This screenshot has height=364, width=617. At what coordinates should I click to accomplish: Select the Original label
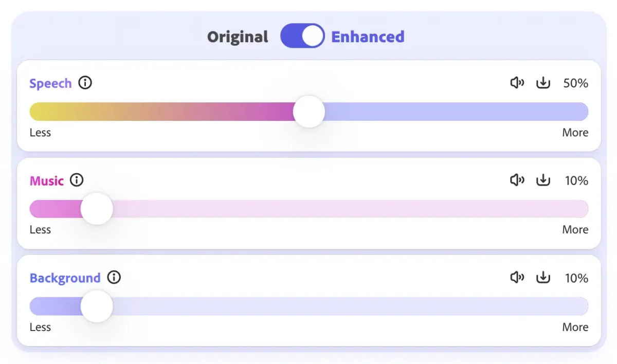(x=238, y=37)
